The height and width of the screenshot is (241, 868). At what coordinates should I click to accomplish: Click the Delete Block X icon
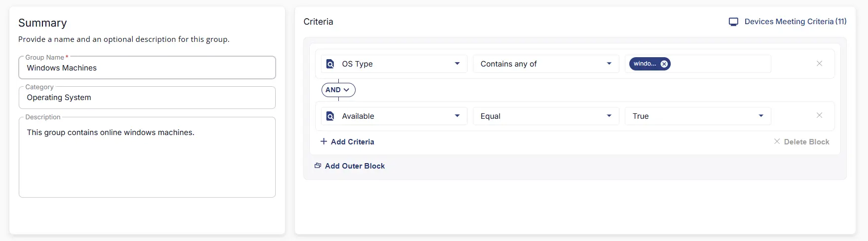tap(777, 141)
